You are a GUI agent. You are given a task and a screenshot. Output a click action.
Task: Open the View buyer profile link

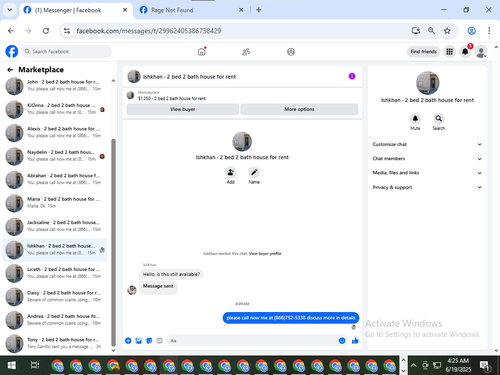point(265,254)
